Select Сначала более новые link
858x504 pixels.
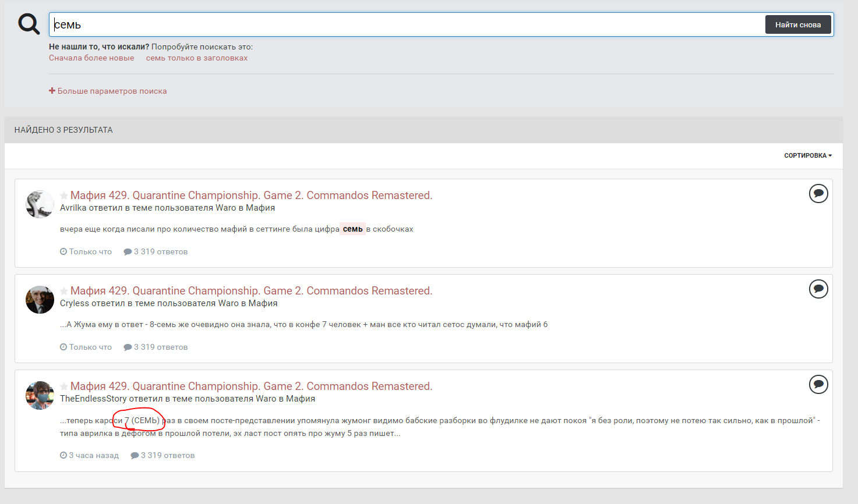91,58
